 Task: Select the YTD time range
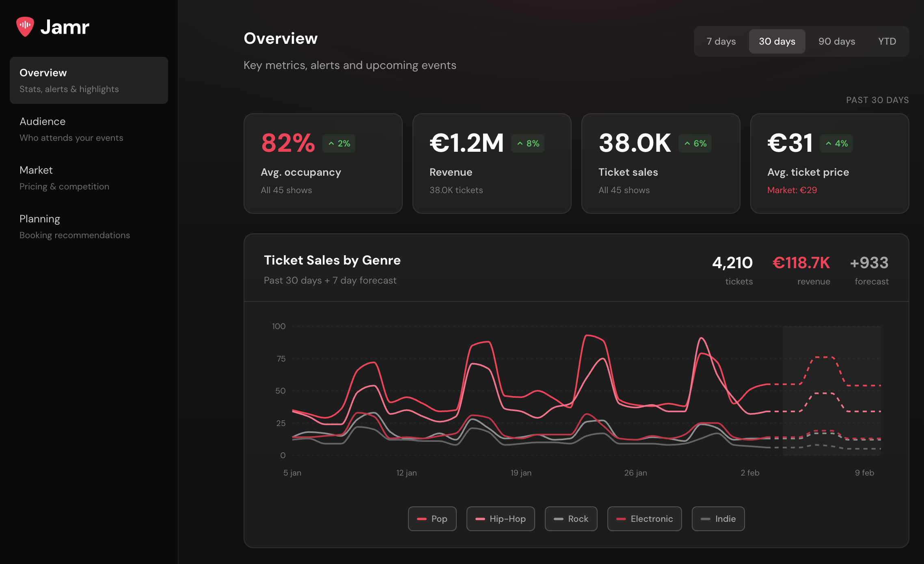[x=887, y=41]
